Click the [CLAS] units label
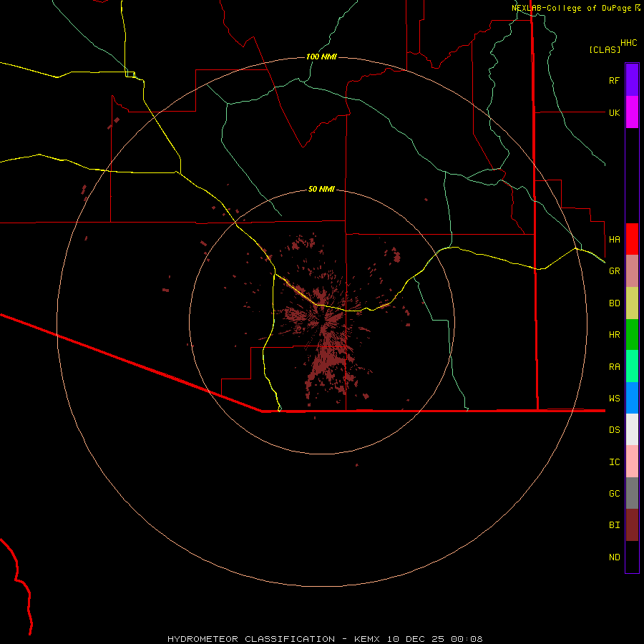This screenshot has height=644, width=644. 605,49
